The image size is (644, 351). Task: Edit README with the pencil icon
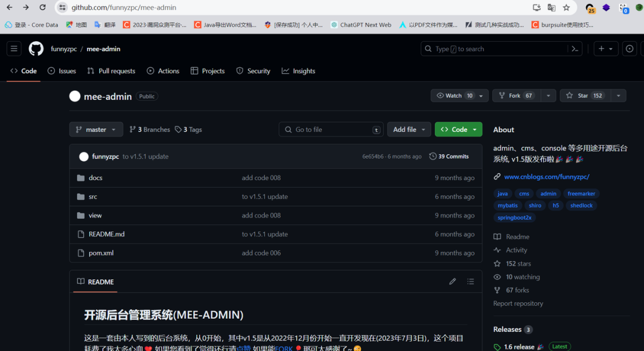[453, 282]
